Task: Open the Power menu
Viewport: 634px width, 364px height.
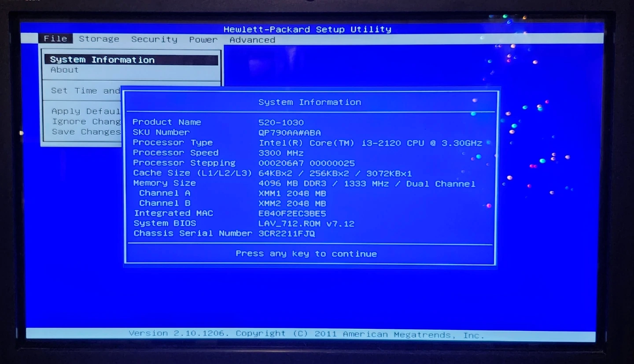Action: pyautogui.click(x=203, y=40)
